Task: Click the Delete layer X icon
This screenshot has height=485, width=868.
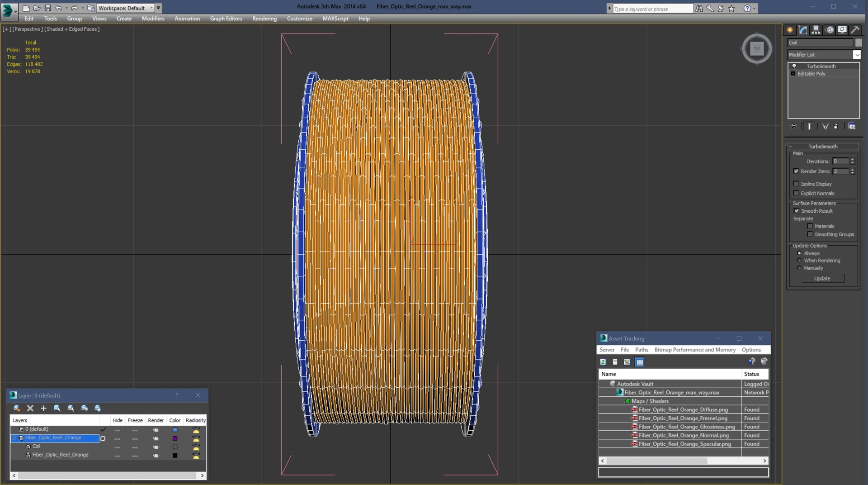Action: point(30,408)
